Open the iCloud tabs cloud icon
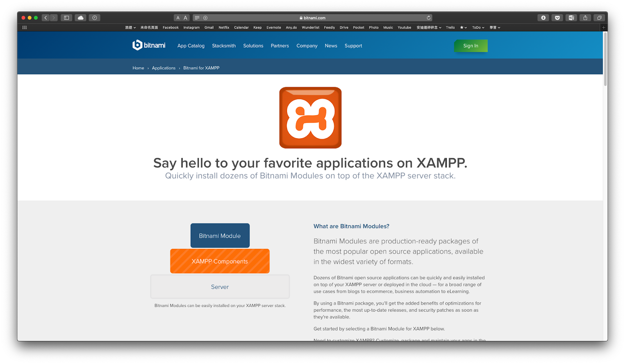The image size is (625, 364). (x=80, y=18)
